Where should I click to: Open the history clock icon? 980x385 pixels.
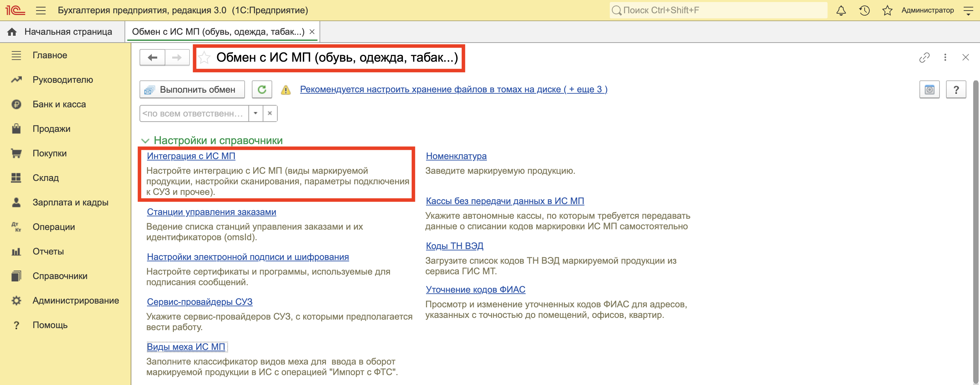pyautogui.click(x=864, y=10)
